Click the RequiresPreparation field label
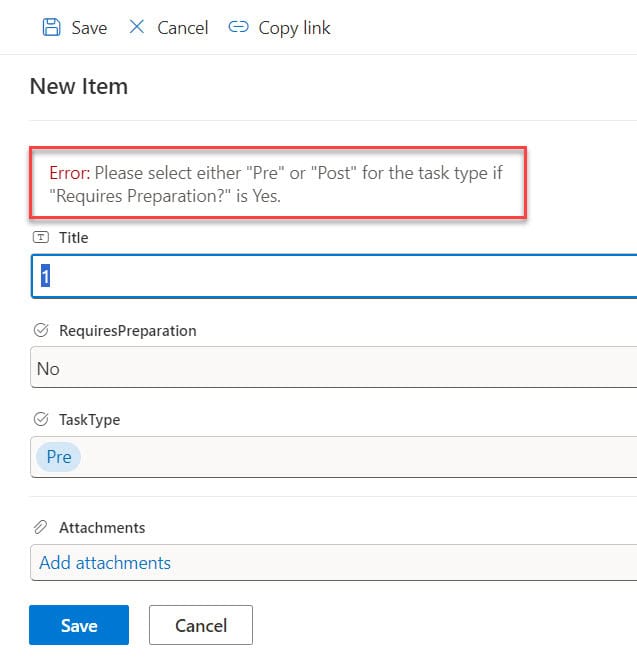Image resolution: width=637 pixels, height=659 pixels. point(128,331)
